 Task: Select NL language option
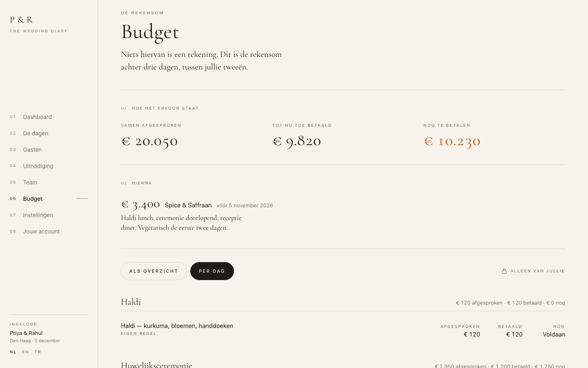coord(13,352)
